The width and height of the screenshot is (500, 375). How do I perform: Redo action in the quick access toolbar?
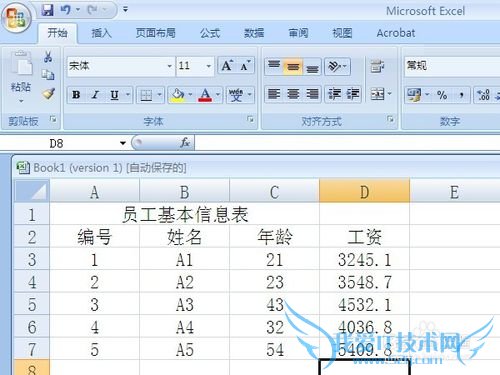pyautogui.click(x=93, y=10)
